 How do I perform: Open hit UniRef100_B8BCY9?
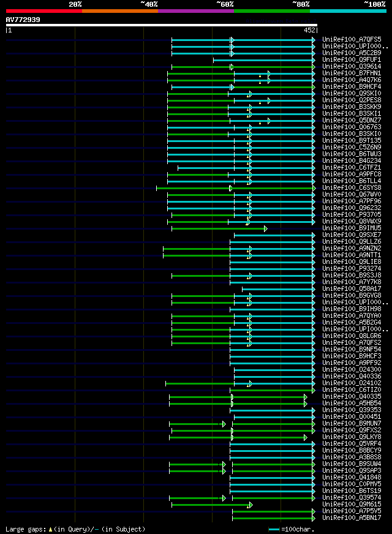[x=352, y=451]
